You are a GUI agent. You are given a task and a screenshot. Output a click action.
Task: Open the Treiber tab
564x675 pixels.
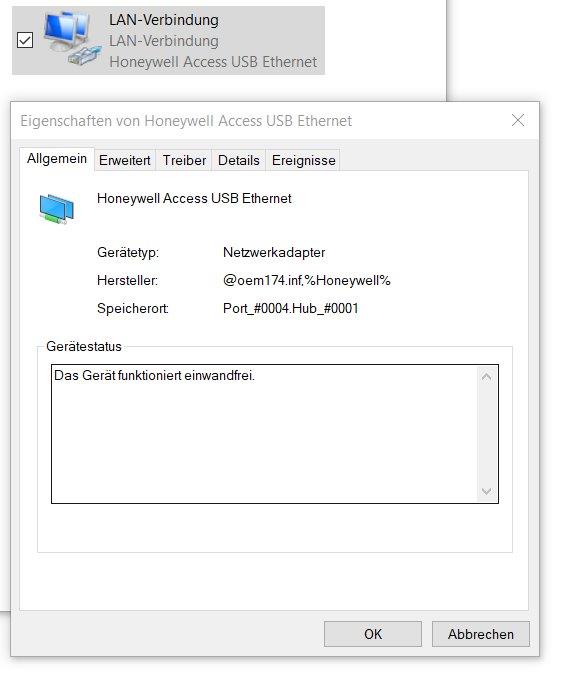[184, 161]
